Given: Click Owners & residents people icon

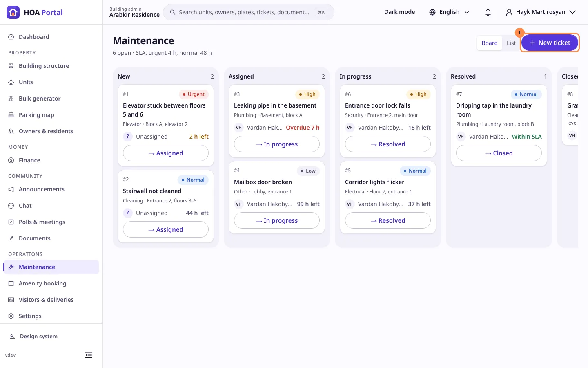Looking at the screenshot, I should [11, 131].
